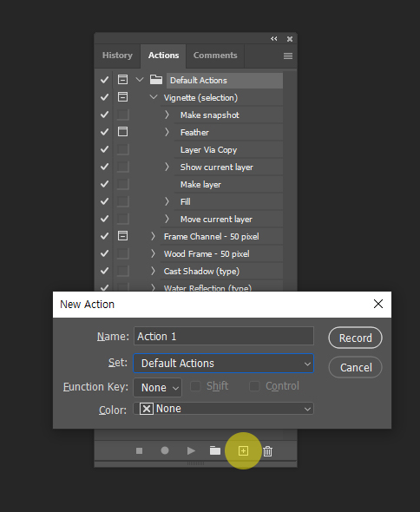Toggle the dialog icon for Vignette (selection)

pyautogui.click(x=123, y=97)
